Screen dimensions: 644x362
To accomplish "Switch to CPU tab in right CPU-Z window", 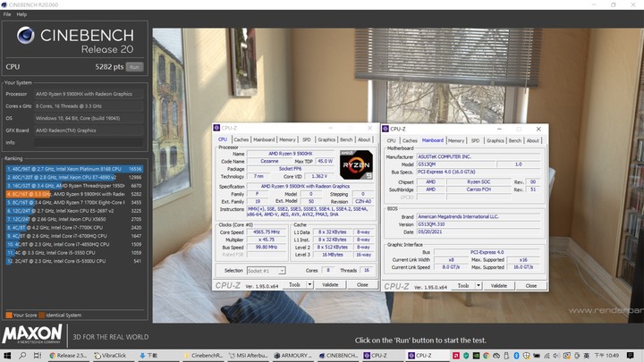I will 392,140.
